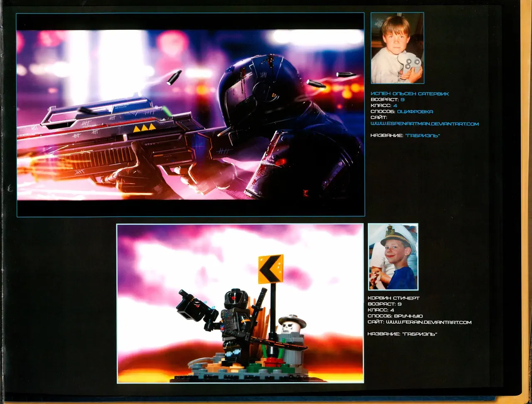This screenshot has width=532, height=404.
Task: Select "НАЗВАНИЕ: ГАБРИЭЛЬ" under Корвин's details
Action: click(x=402, y=334)
